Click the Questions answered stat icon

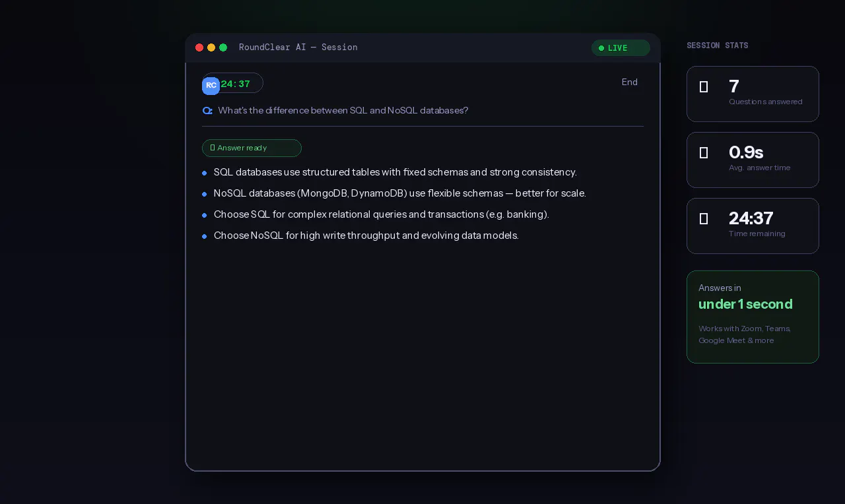coord(704,86)
